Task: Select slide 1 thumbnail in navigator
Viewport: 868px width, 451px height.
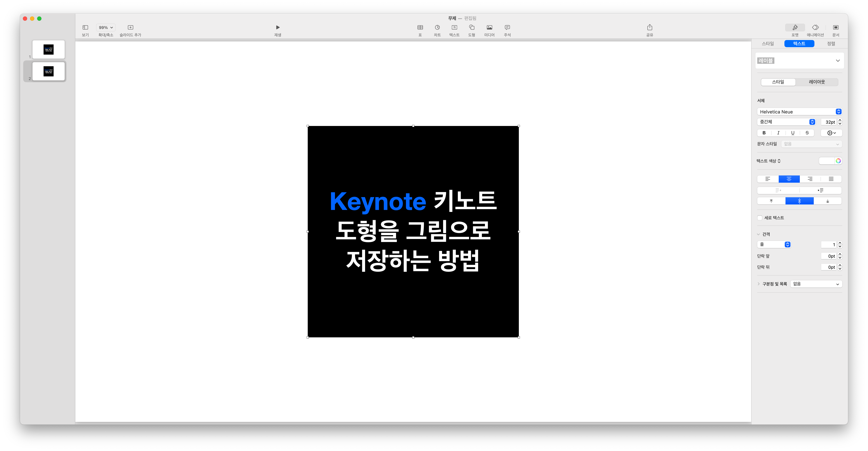Action: pos(49,49)
